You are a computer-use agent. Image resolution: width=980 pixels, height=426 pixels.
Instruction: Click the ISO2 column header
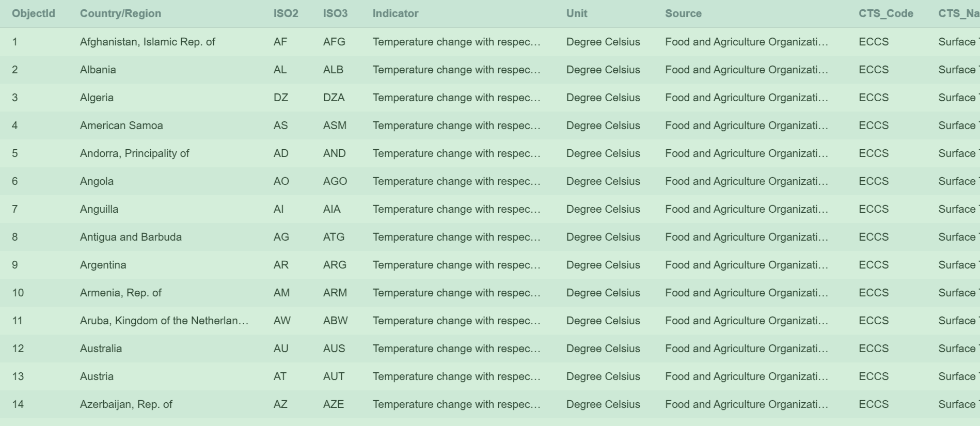pyautogui.click(x=286, y=13)
